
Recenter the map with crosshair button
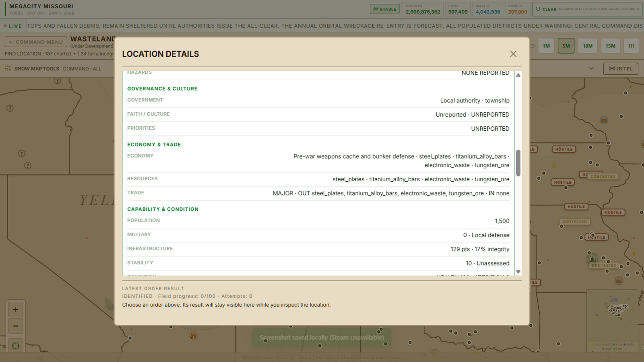(x=15, y=346)
